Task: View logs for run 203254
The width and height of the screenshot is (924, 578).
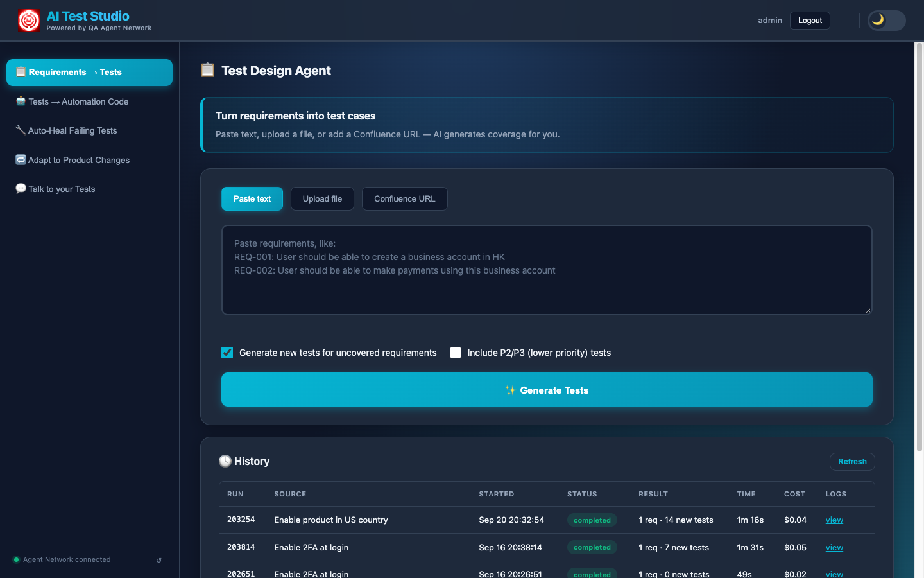Action: click(834, 520)
